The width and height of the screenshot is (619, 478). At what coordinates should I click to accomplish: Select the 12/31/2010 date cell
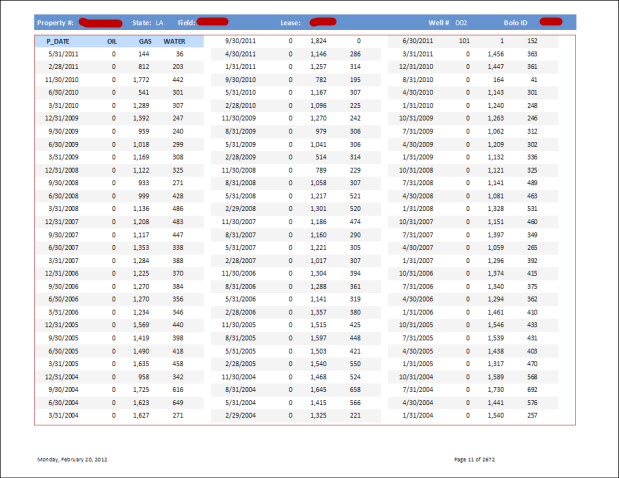point(416,67)
